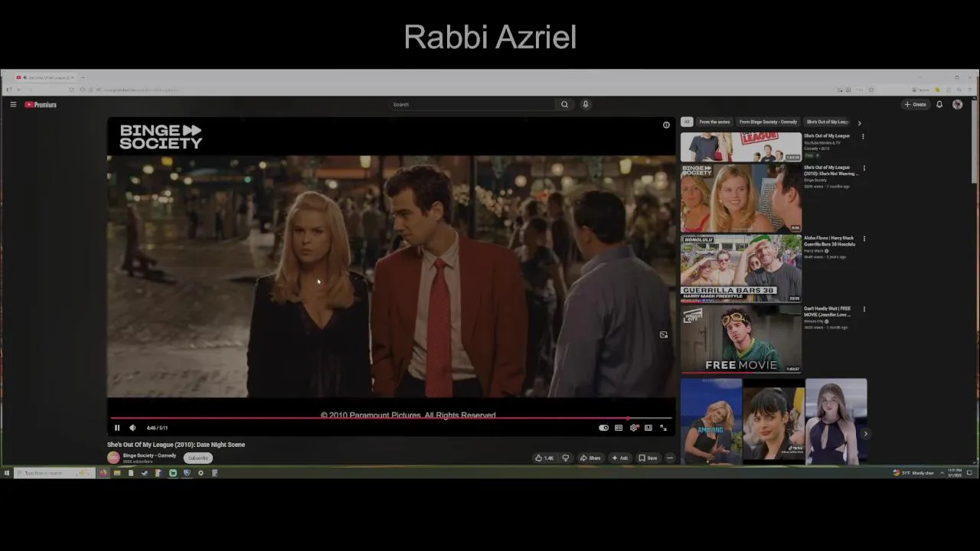Toggle subtitles/closed captions

click(619, 428)
